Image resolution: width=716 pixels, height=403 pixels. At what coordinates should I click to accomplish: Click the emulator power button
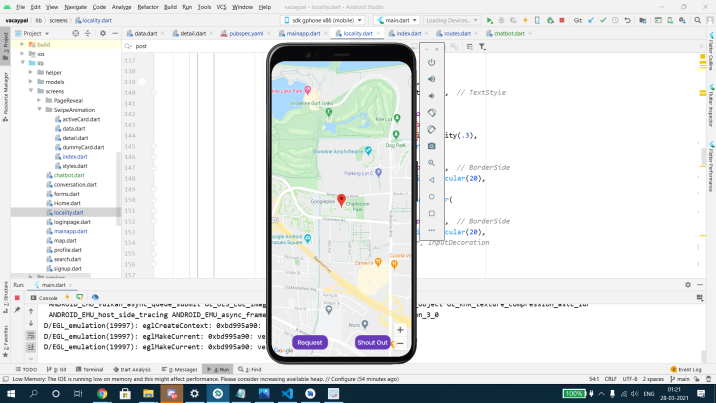[x=432, y=62]
